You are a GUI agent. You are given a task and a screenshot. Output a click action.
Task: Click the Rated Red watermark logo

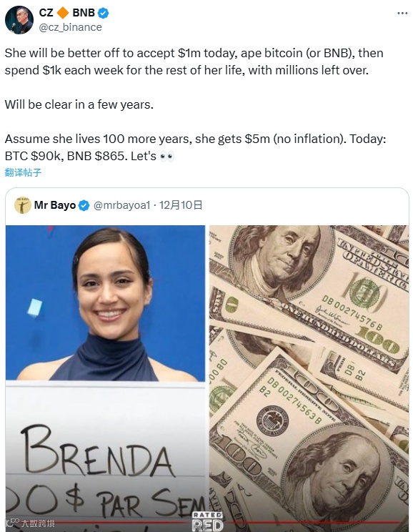(207, 521)
